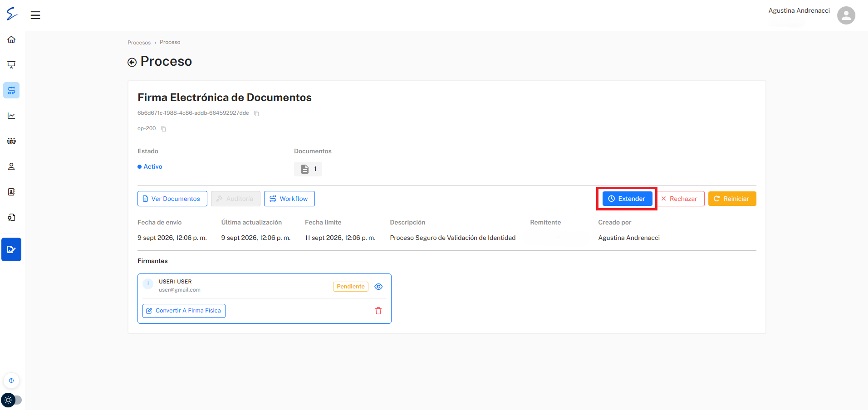Open the Documentos count badge
Screen dimensions: 868x410
(x=308, y=169)
